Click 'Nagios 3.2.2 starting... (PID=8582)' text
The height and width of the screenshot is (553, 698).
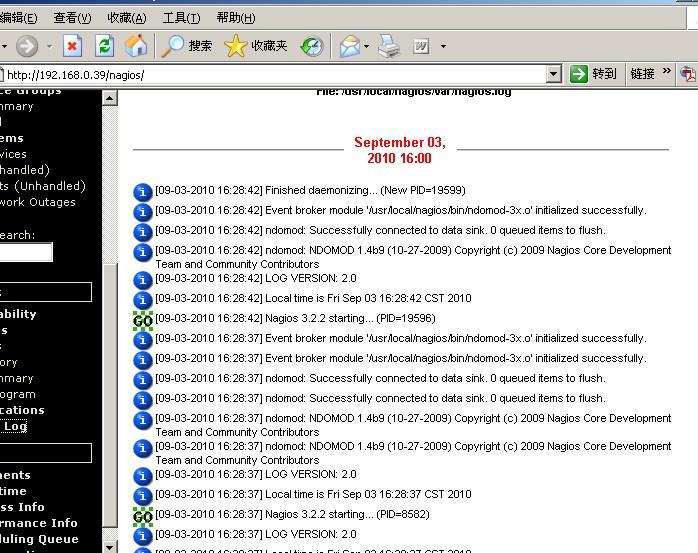click(347, 514)
